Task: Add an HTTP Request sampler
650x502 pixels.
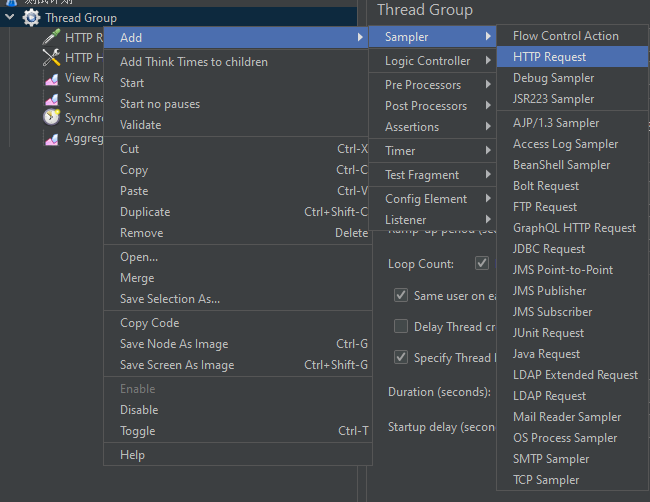Action: pyautogui.click(x=572, y=57)
